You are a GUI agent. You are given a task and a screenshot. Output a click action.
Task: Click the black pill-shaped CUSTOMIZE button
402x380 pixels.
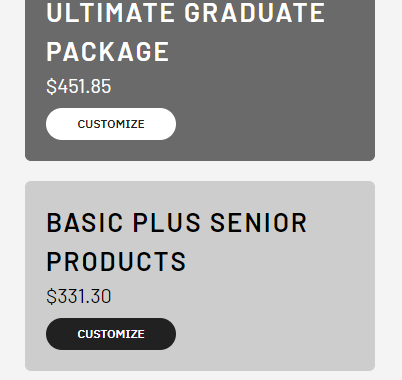click(111, 334)
